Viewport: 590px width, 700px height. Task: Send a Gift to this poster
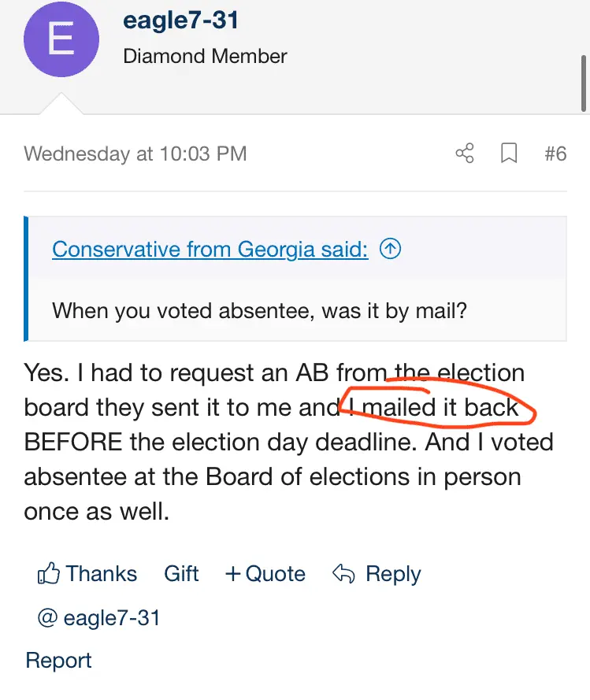tap(181, 574)
